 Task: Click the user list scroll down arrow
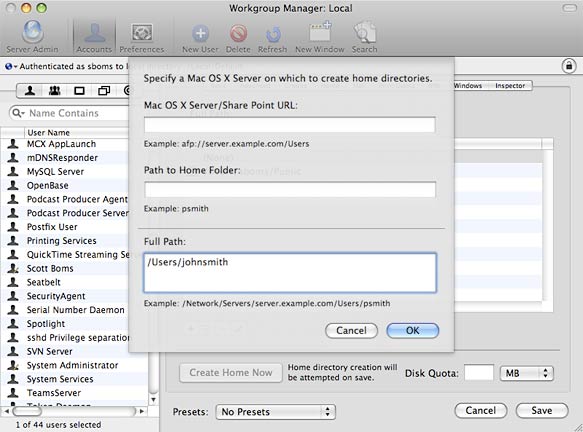[153, 400]
